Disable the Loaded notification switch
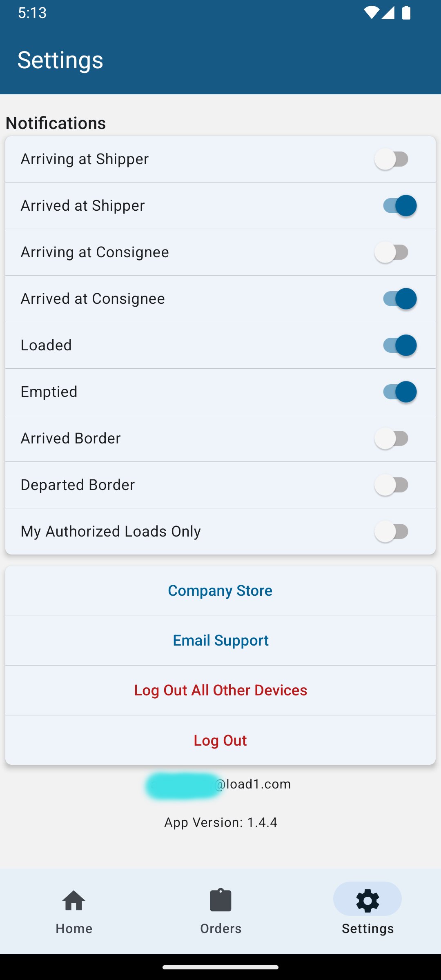The image size is (441, 980). 400,345
